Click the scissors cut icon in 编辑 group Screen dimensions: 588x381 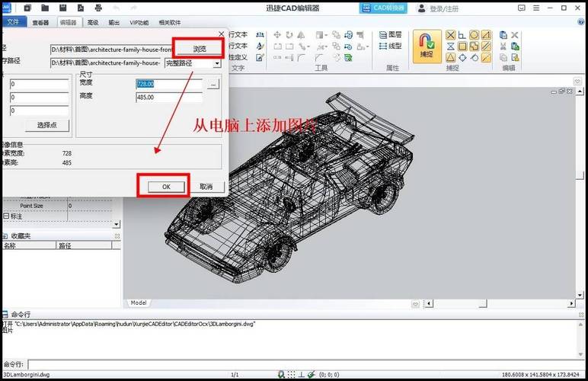pos(503,46)
